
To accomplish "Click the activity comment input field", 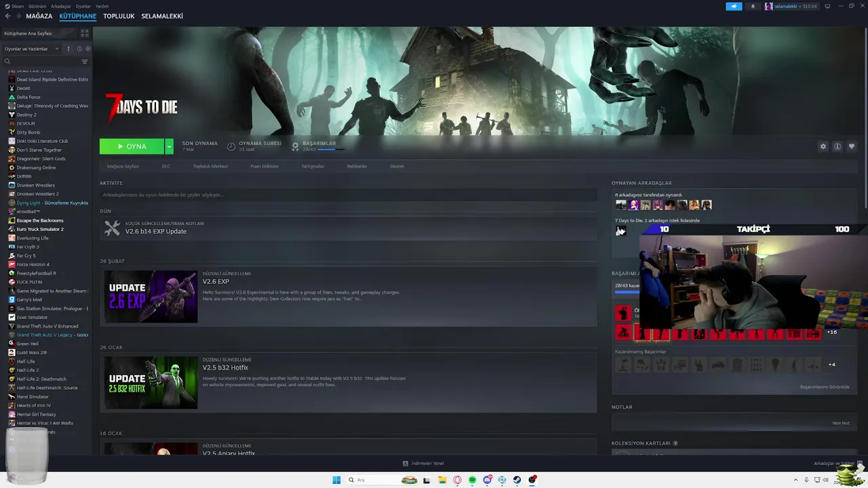I will (x=349, y=195).
